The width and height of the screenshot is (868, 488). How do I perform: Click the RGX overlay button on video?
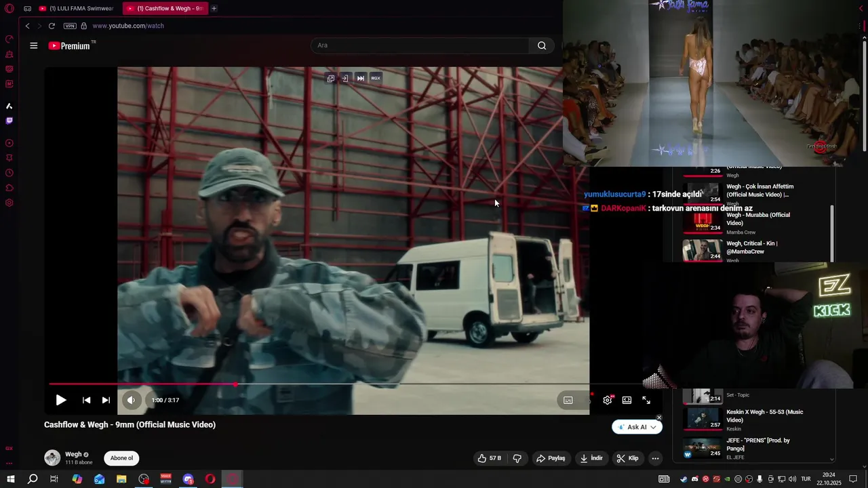coord(376,78)
